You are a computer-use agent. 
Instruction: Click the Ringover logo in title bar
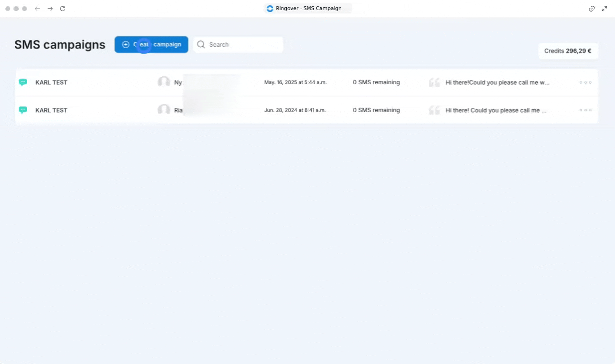point(270,8)
